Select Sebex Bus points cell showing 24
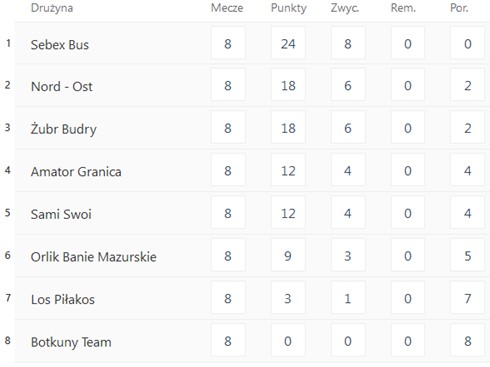Viewport: 490px width, 367px height. tap(288, 43)
